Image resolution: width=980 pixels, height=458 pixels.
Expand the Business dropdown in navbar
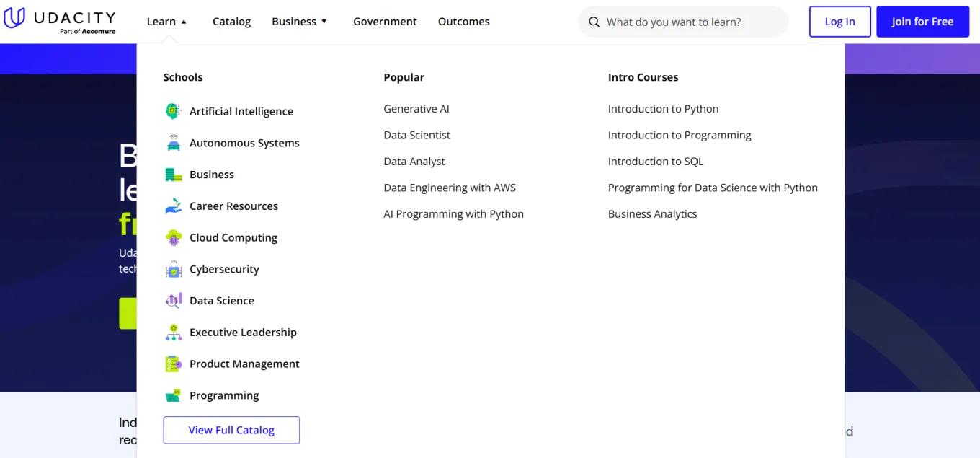point(299,22)
